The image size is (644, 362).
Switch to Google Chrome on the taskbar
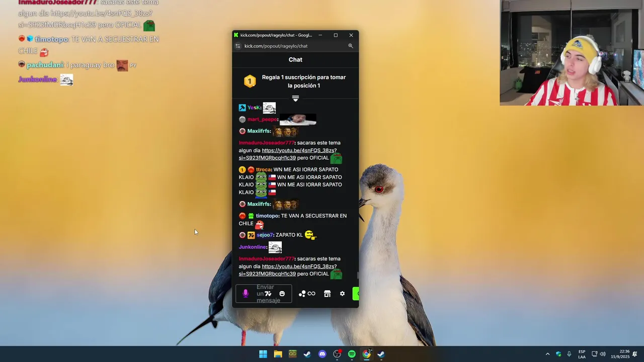(x=367, y=354)
